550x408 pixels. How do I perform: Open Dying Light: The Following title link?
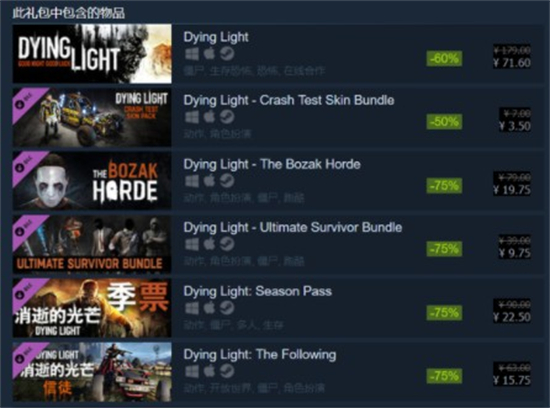(x=260, y=355)
